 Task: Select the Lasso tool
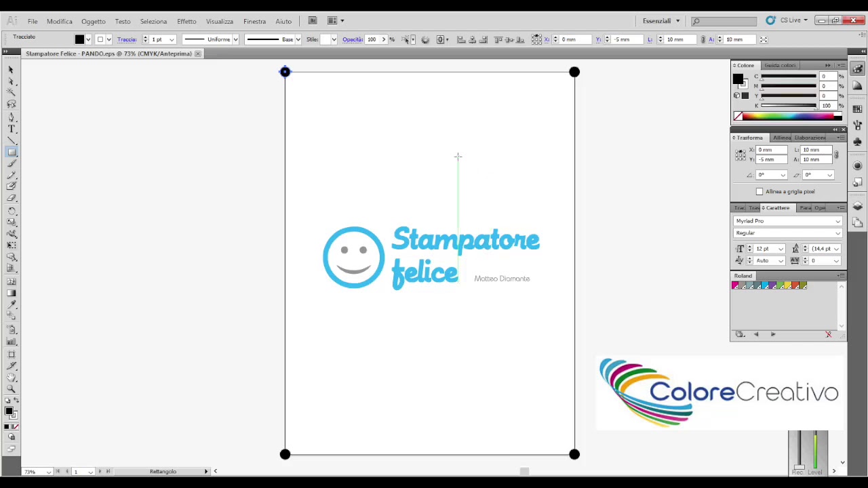11,104
